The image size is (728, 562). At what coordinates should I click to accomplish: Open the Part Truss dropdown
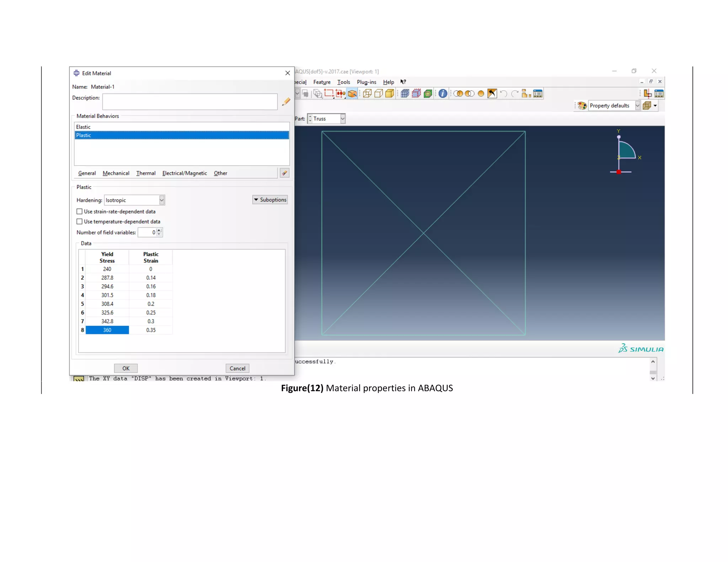(343, 119)
